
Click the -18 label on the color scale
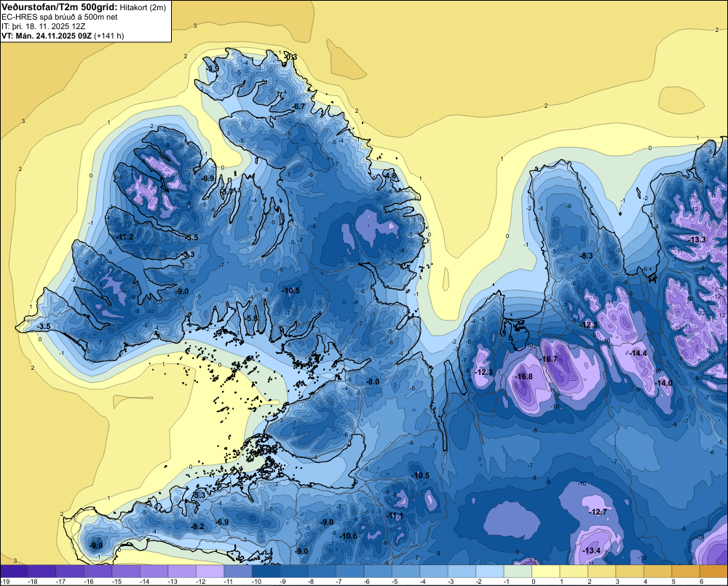tap(33, 582)
